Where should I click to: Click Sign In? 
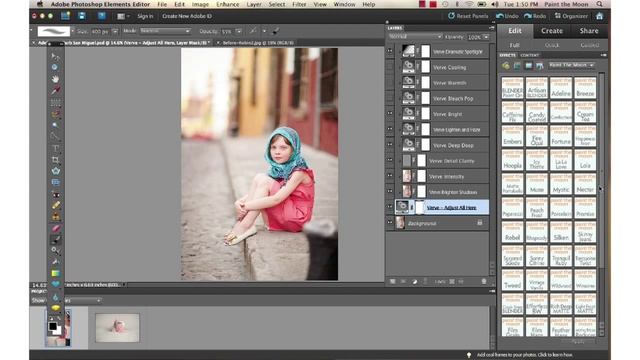click(145, 16)
